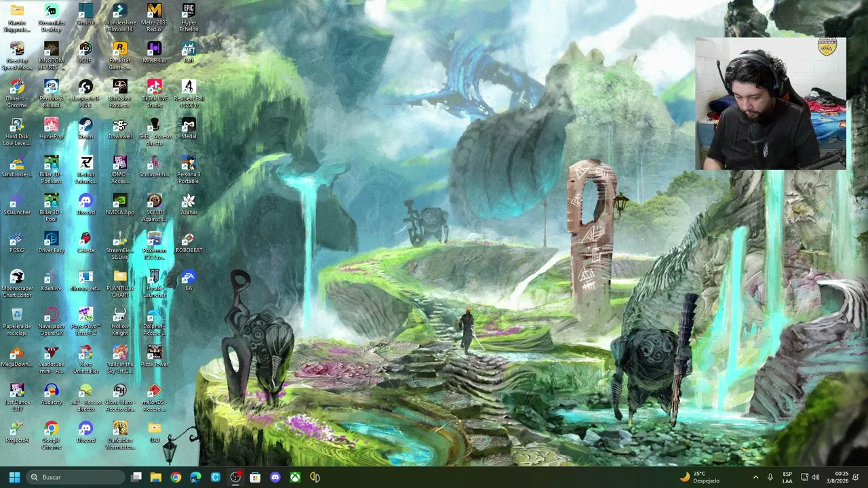Select the Google Chrome desktop shortcut

coord(52,435)
